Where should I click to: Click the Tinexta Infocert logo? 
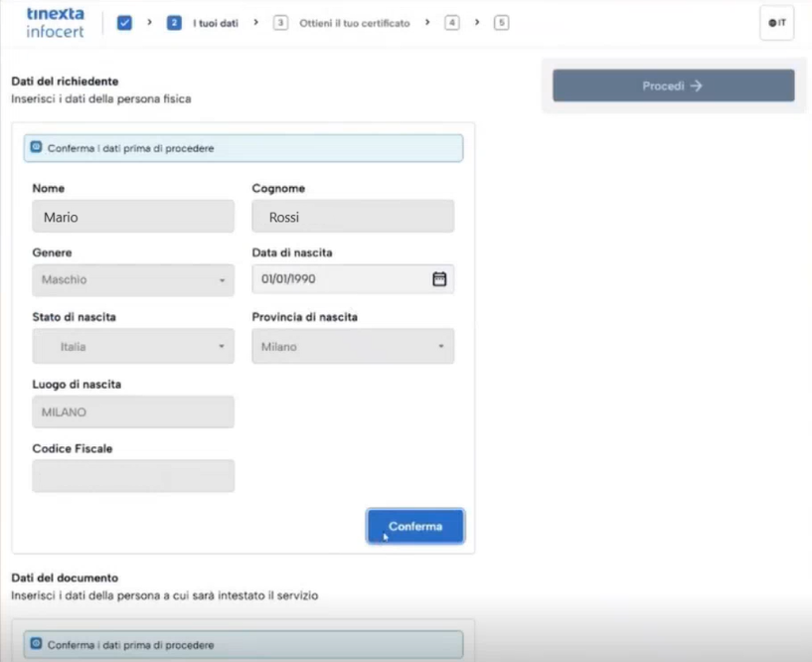click(55, 23)
